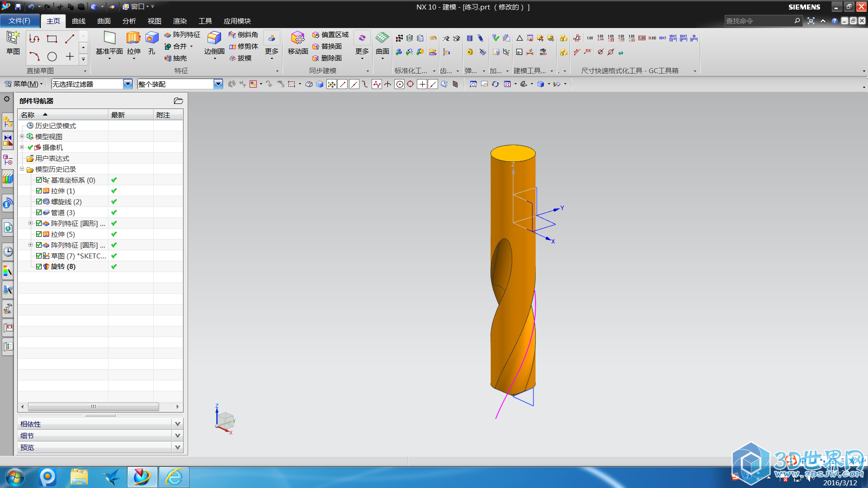Select the Shell (抽壳) command
Image resolution: width=868 pixels, height=488 pixels.
(x=175, y=58)
